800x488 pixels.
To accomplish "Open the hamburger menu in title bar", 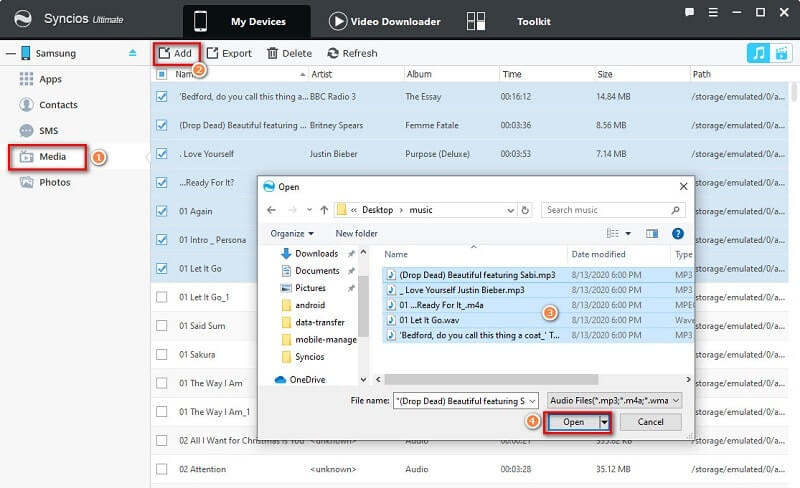I will tap(713, 12).
